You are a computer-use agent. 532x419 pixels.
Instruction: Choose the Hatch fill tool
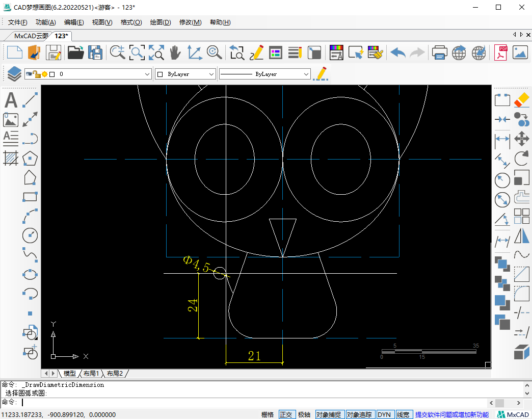[11, 158]
